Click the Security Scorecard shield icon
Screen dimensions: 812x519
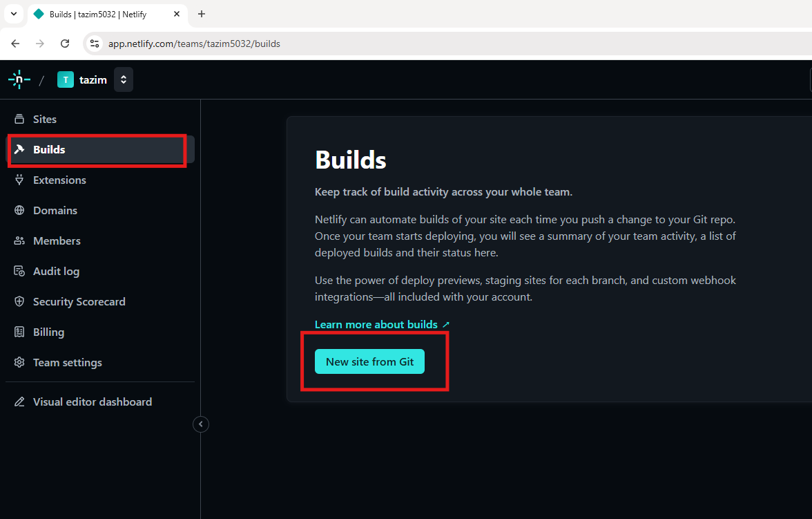click(19, 301)
